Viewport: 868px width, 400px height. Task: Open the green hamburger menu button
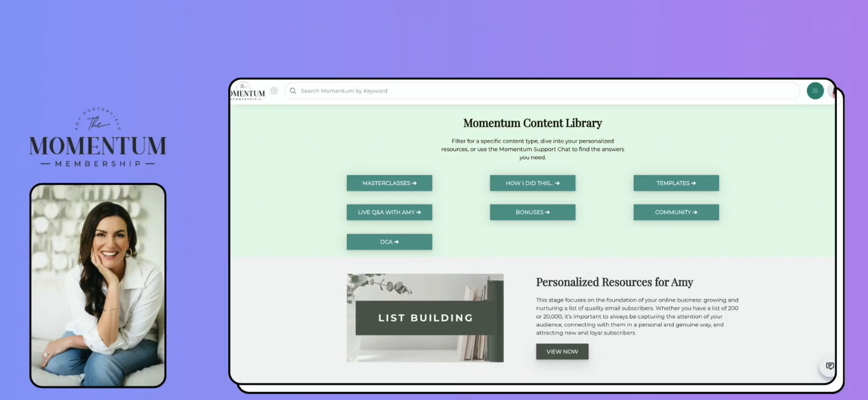coord(815,91)
